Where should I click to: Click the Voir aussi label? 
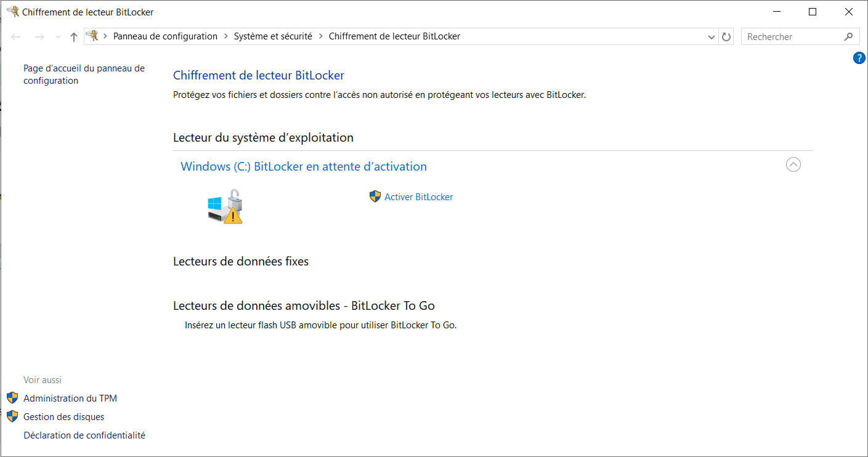tap(43, 380)
